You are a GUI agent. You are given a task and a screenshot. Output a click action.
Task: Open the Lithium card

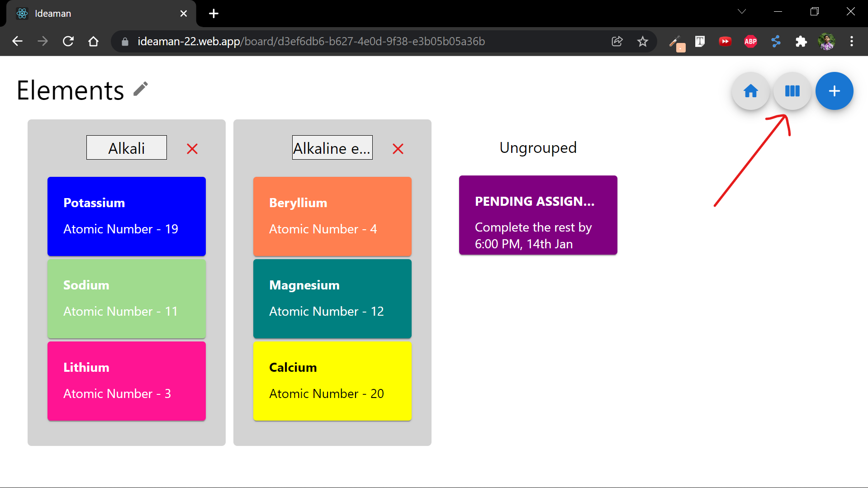click(x=127, y=381)
